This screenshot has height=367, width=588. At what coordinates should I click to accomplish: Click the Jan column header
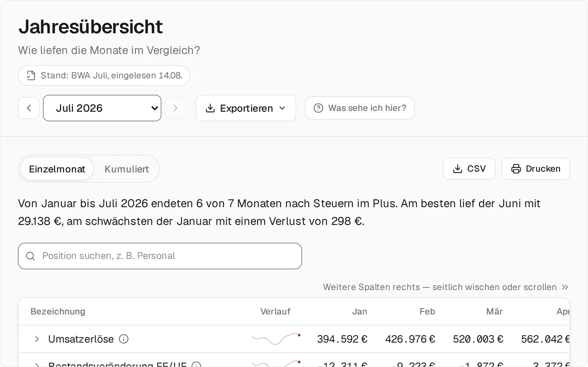tap(360, 312)
